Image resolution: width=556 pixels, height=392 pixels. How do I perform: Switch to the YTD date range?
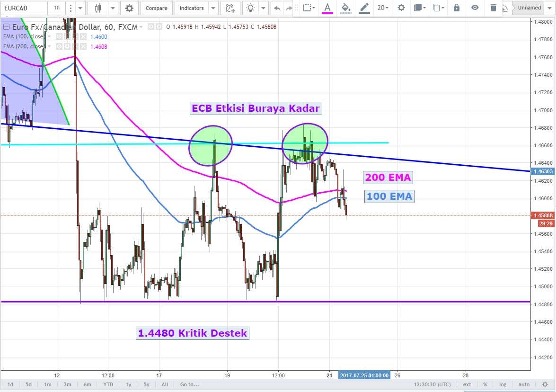pos(108,384)
